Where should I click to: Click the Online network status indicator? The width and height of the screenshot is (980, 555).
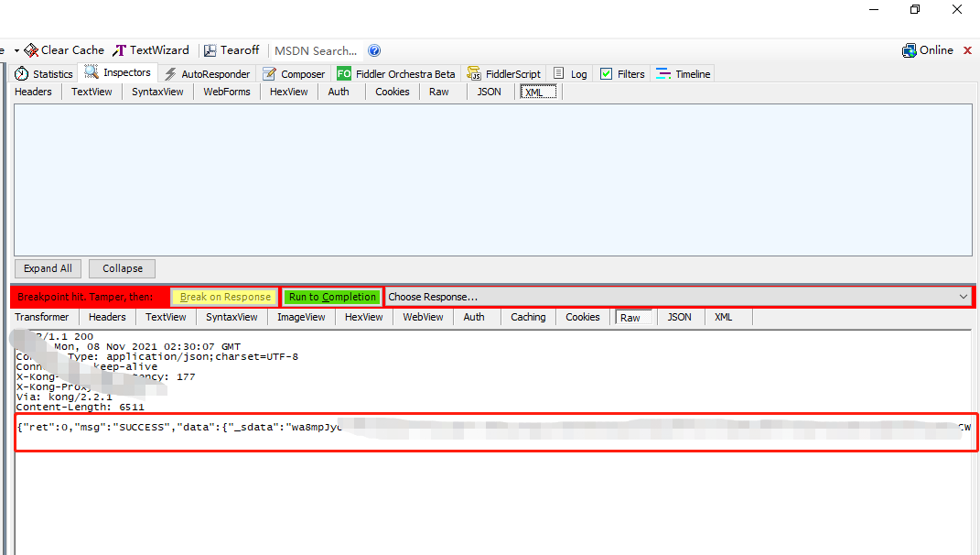[x=928, y=50]
